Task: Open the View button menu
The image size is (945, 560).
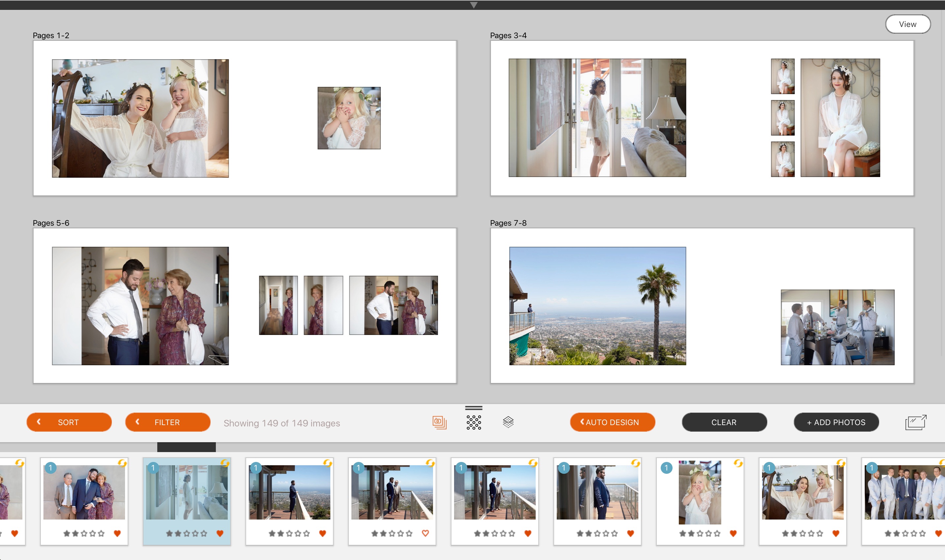Action: (907, 24)
